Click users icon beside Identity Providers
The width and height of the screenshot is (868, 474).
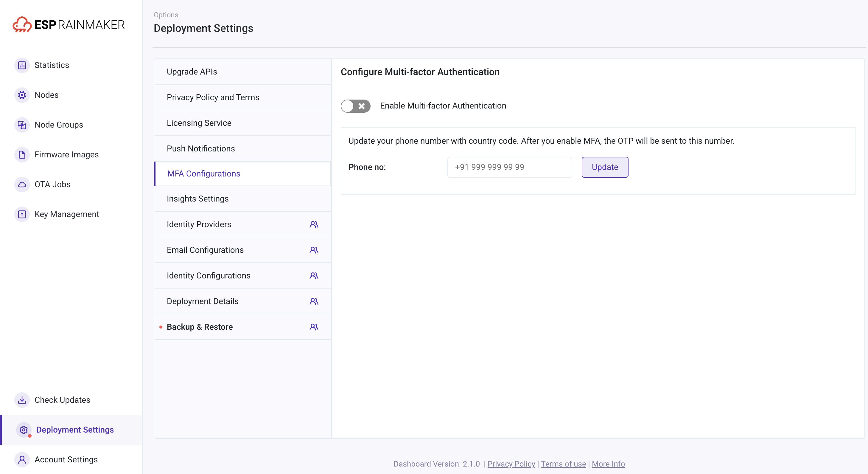[314, 224]
